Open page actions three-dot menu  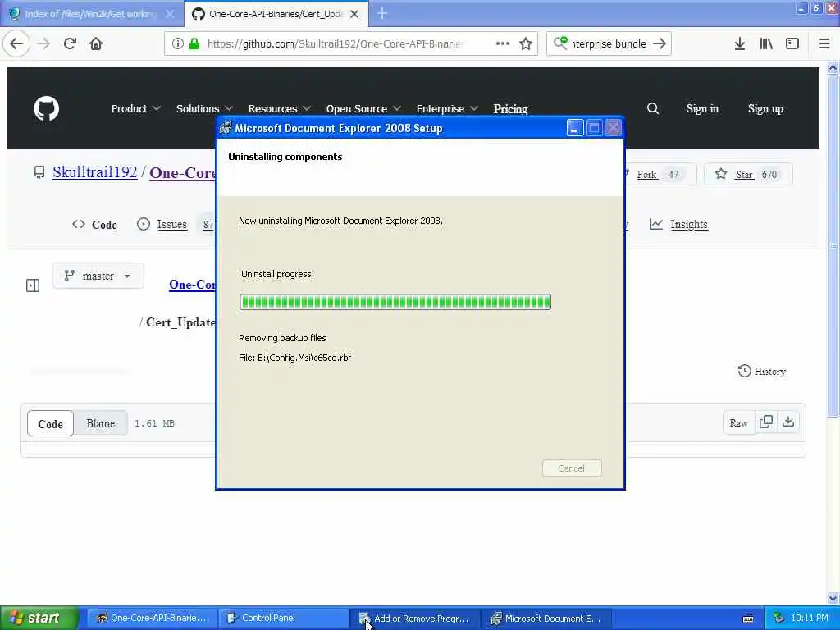click(x=503, y=43)
